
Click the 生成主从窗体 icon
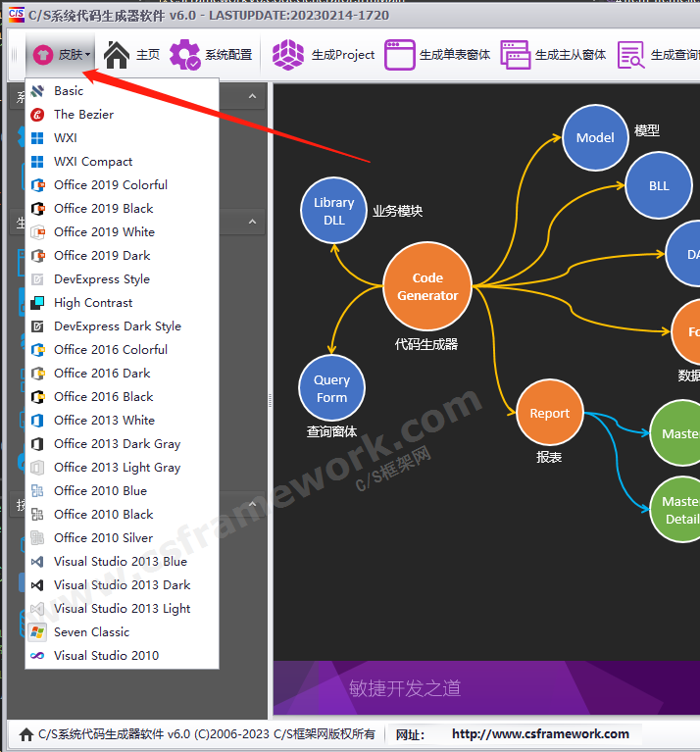(516, 55)
